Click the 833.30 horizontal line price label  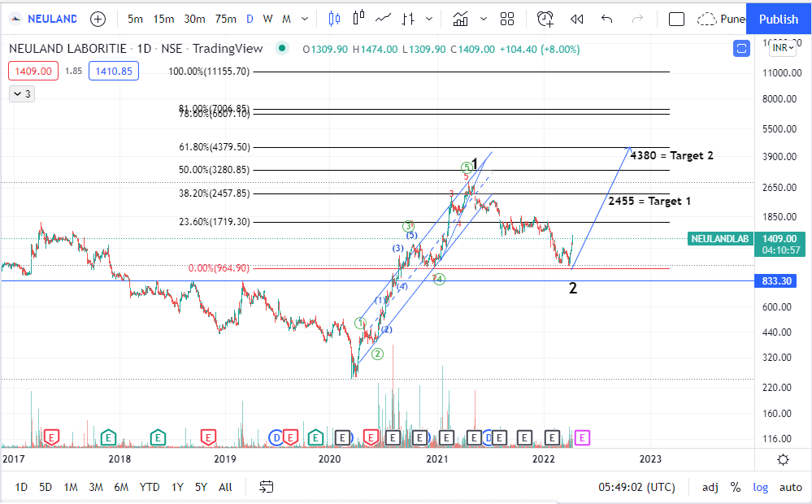coord(777,280)
